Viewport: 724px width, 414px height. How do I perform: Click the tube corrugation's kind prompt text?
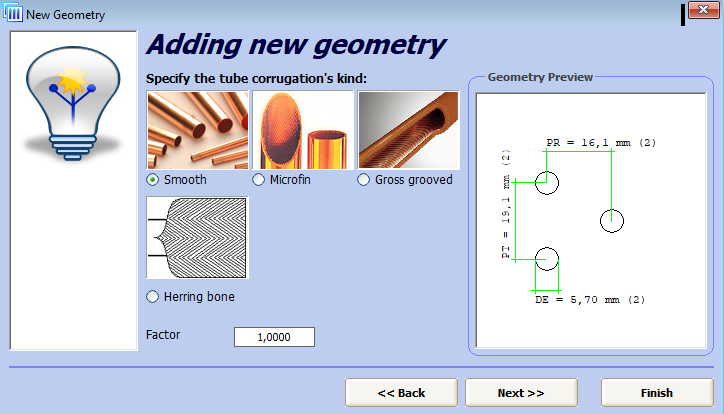point(256,79)
